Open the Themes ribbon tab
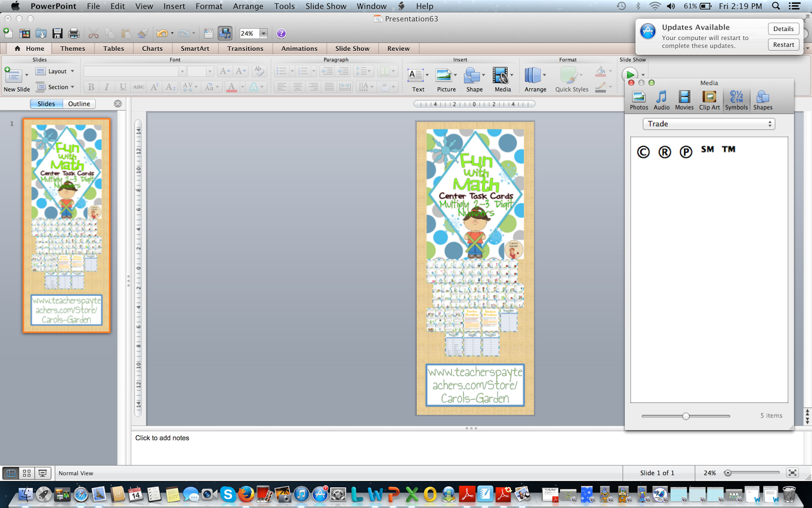Viewport: 812px width, 508px height. tap(73, 49)
